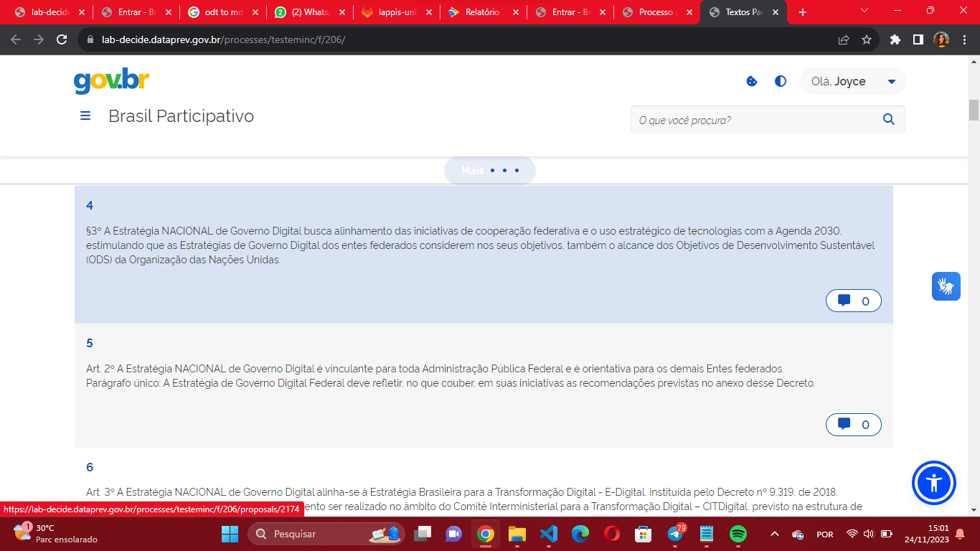Viewport: 980px width, 551px height.
Task: Click the gov.br logo
Action: 111,81
